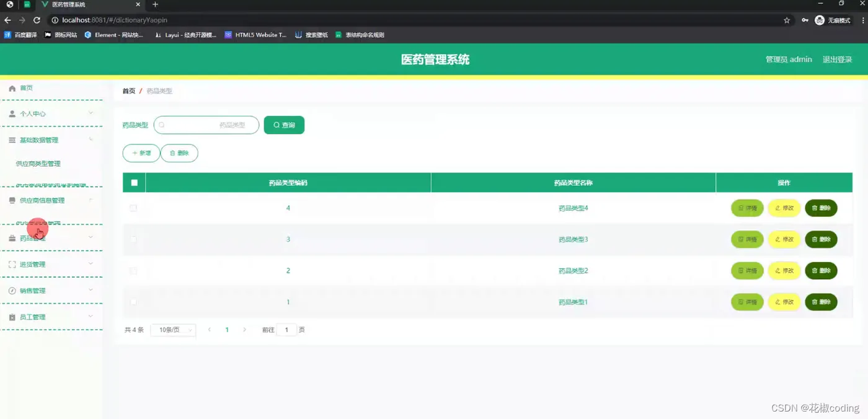Reload the page with the refresh icon
The width and height of the screenshot is (868, 419).
tap(37, 20)
